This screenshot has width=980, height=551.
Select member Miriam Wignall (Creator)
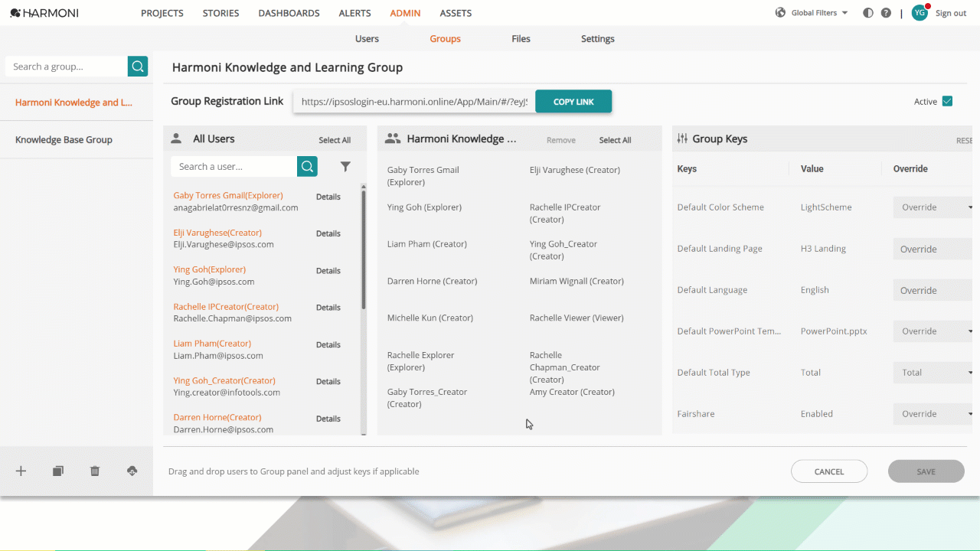coord(577,281)
